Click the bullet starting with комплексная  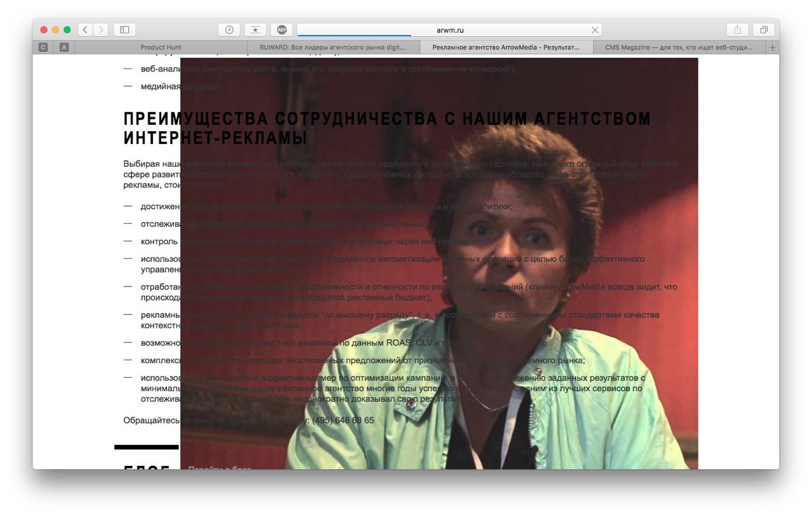363,361
